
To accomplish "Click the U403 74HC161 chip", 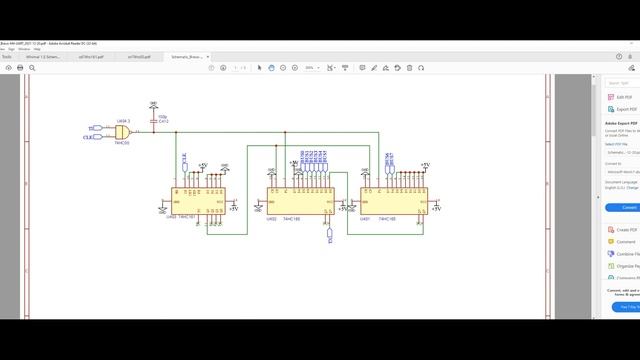I will pyautogui.click(x=198, y=201).
